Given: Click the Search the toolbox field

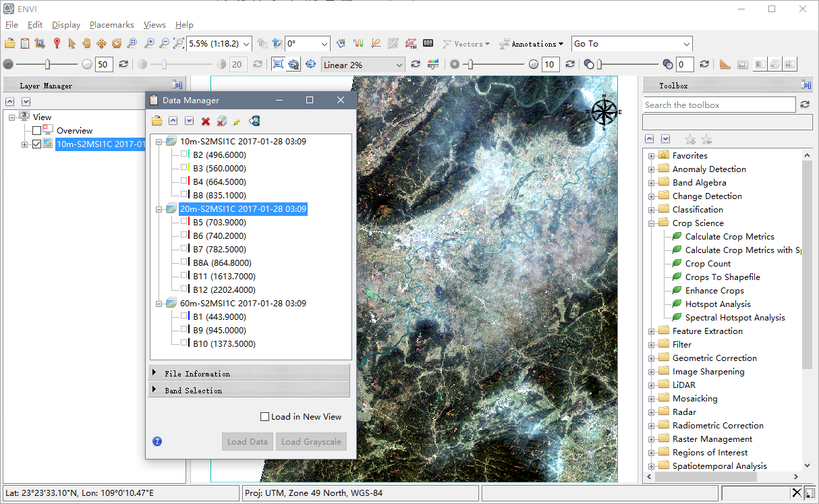Looking at the screenshot, I should [718, 105].
